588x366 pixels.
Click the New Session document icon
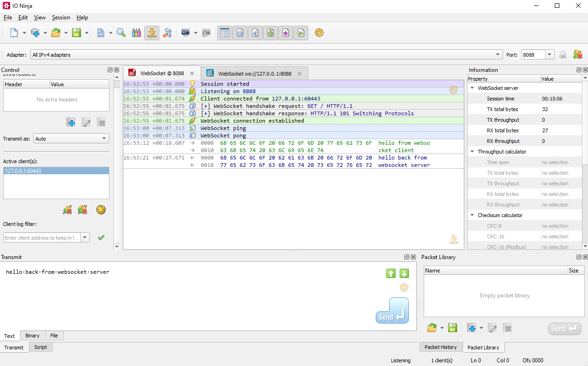pos(14,33)
